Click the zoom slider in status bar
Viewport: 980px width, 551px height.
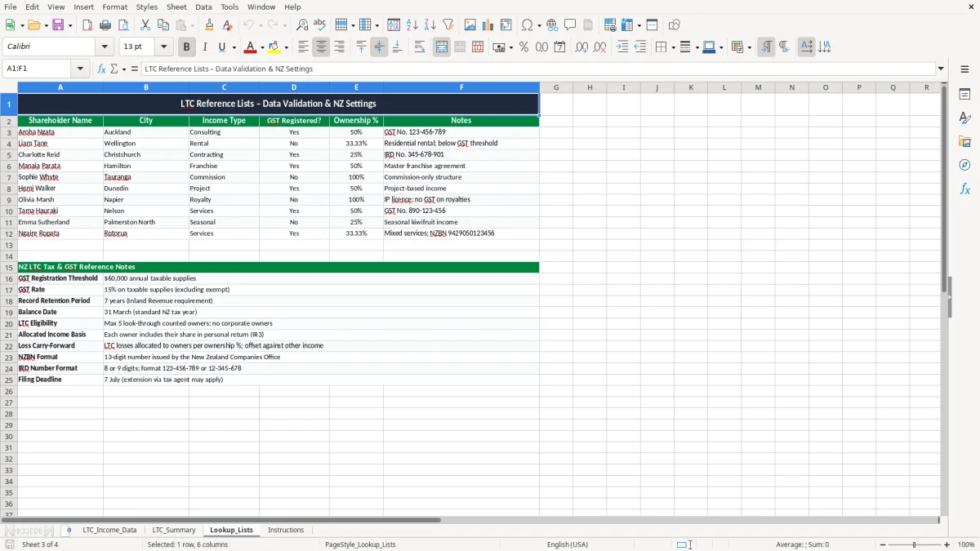coord(913,544)
